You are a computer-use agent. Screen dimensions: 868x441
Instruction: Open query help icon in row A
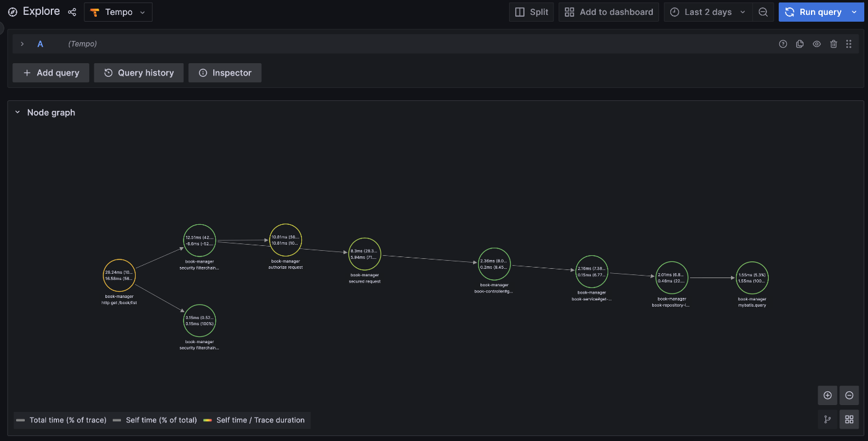[x=783, y=44]
